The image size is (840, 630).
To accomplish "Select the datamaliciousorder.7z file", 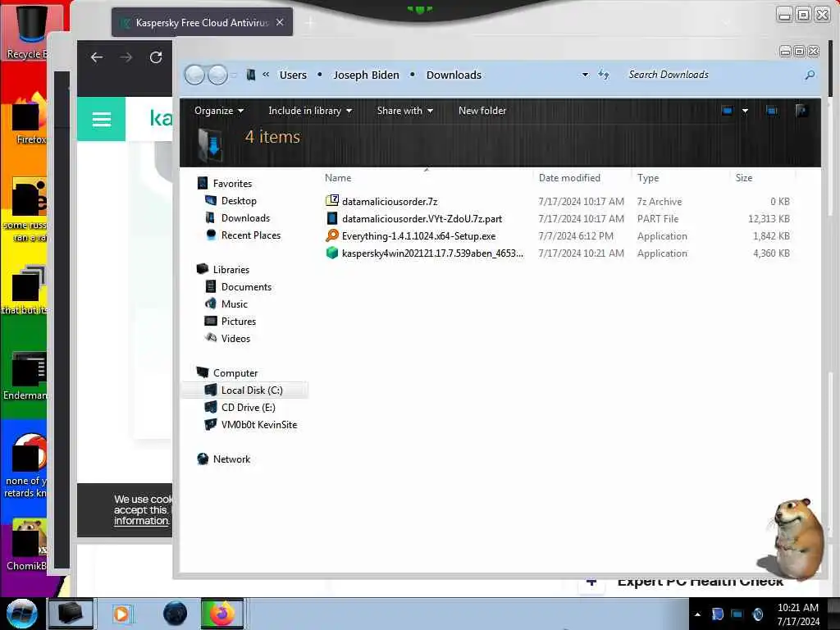I will 390,202.
